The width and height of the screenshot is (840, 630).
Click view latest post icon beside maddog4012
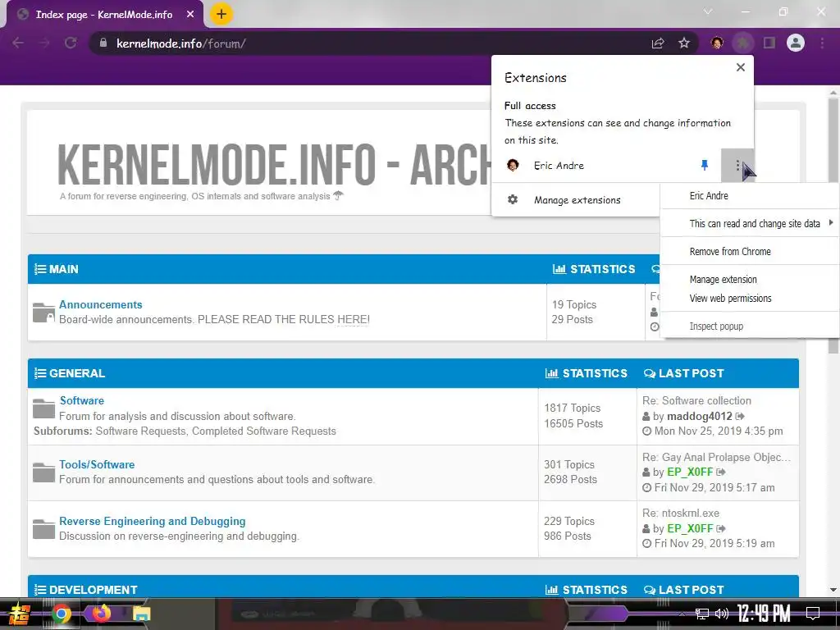pos(740,416)
